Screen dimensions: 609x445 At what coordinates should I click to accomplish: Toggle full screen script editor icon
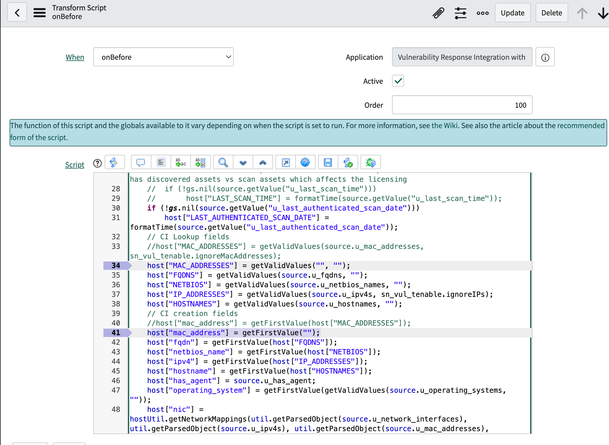tap(285, 162)
